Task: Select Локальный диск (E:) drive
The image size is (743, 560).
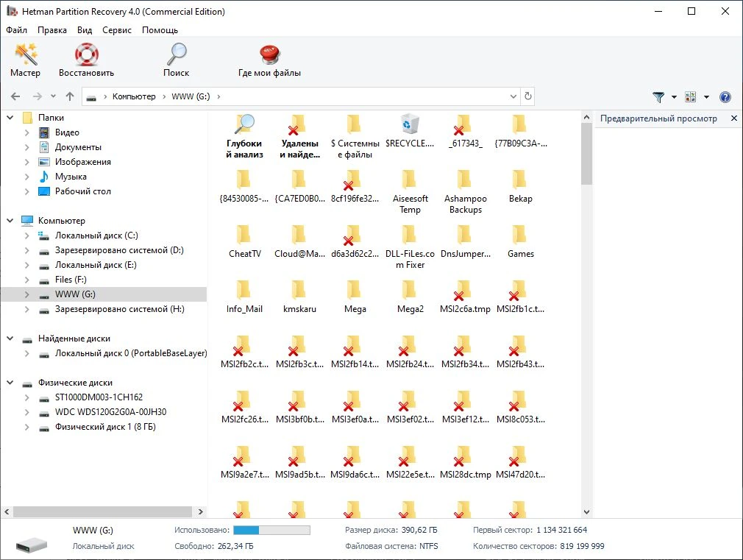Action: [x=96, y=265]
